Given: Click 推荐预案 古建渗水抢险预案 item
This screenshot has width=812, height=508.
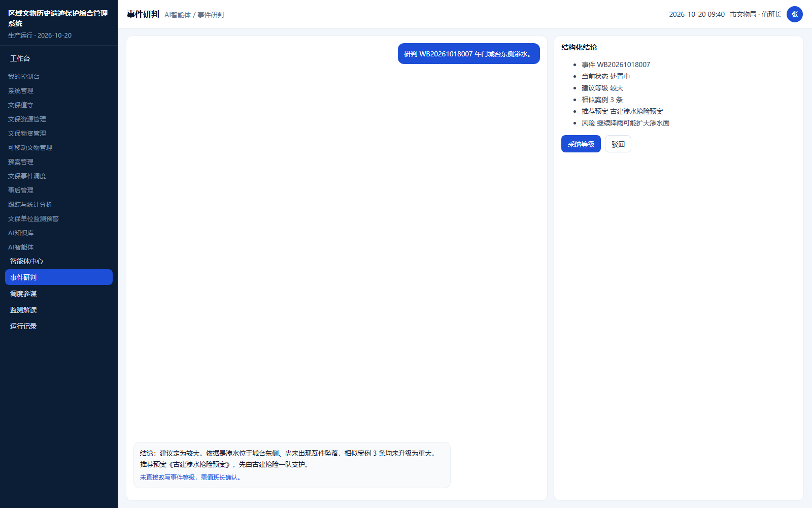Looking at the screenshot, I should pos(622,111).
